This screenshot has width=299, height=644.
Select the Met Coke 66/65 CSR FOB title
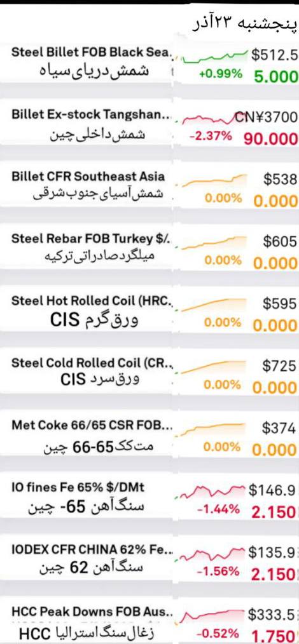92,425
